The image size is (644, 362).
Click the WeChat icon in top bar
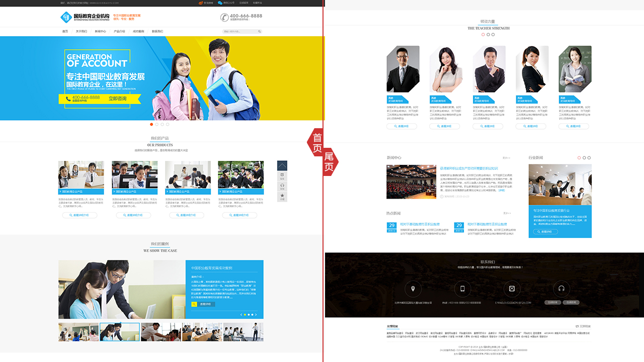click(220, 3)
